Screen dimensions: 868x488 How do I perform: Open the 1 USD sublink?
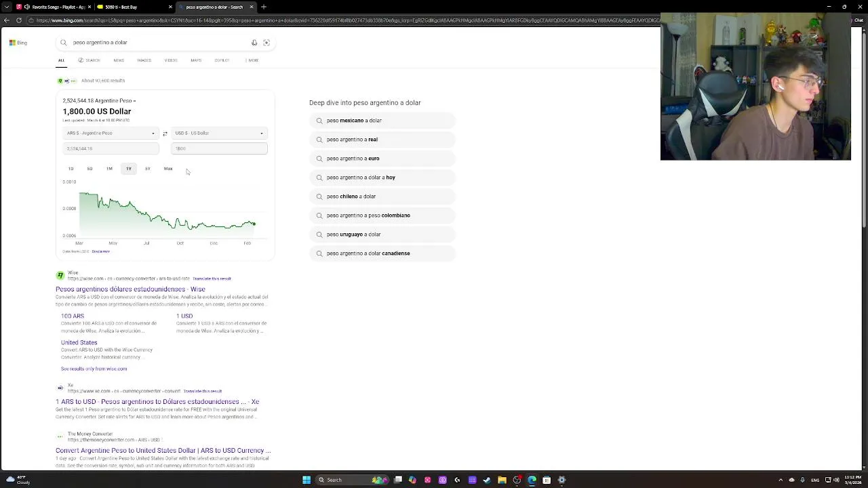[184, 316]
